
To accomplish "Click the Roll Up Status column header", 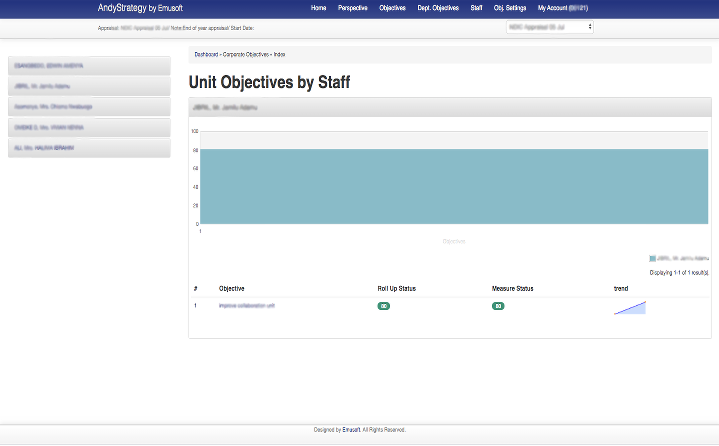I will [397, 288].
